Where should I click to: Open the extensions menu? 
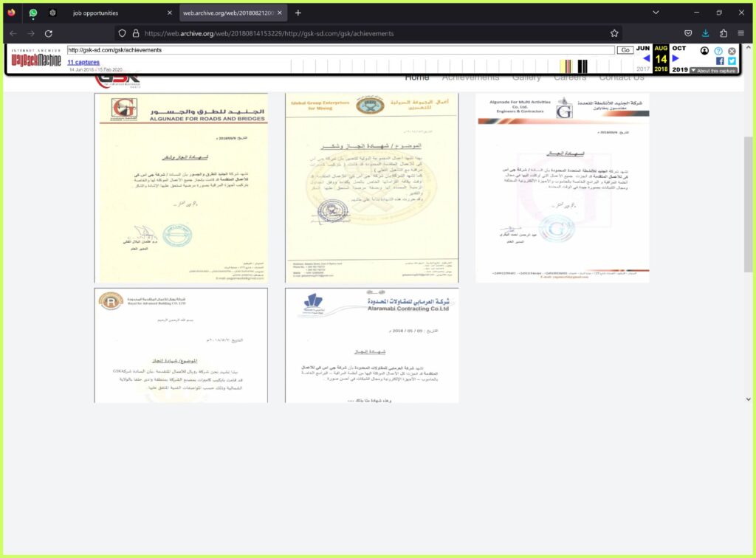pyautogui.click(x=724, y=33)
